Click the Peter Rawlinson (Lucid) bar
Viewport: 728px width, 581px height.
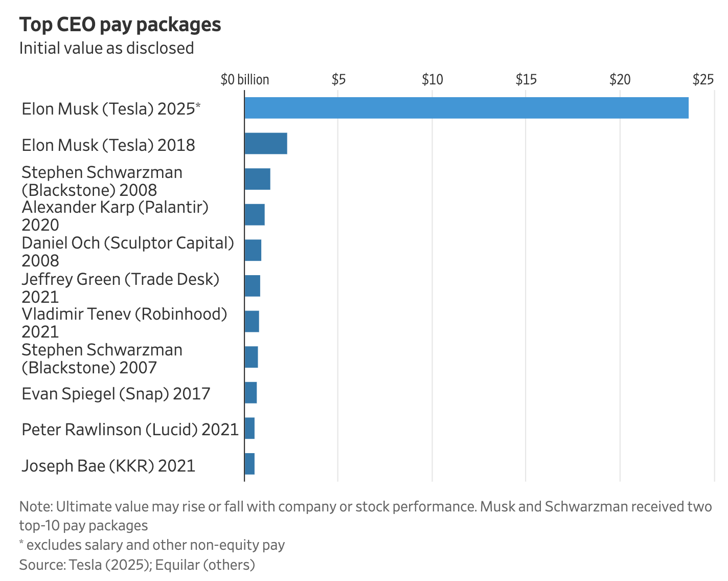click(250, 428)
